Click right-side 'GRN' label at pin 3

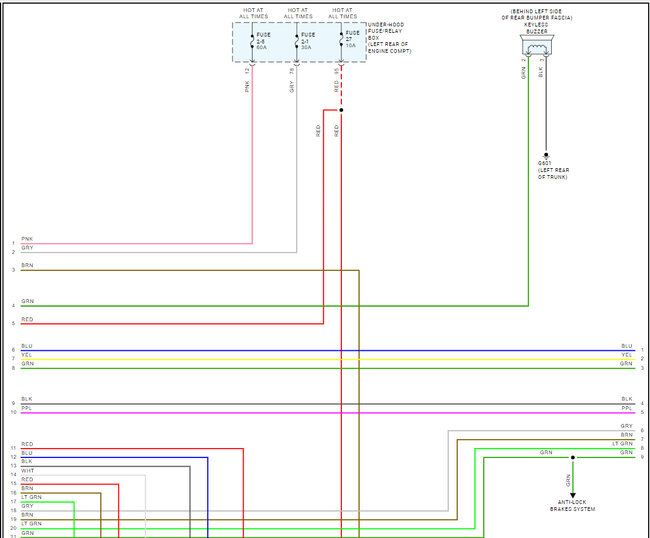(x=626, y=364)
